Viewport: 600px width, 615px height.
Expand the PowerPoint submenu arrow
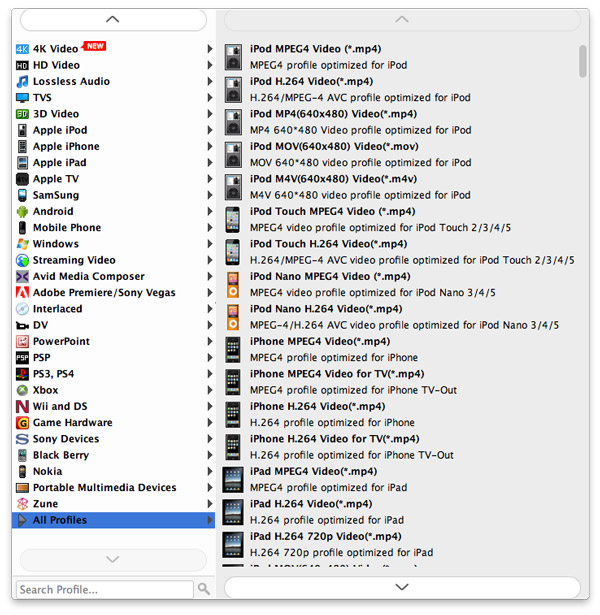[210, 342]
